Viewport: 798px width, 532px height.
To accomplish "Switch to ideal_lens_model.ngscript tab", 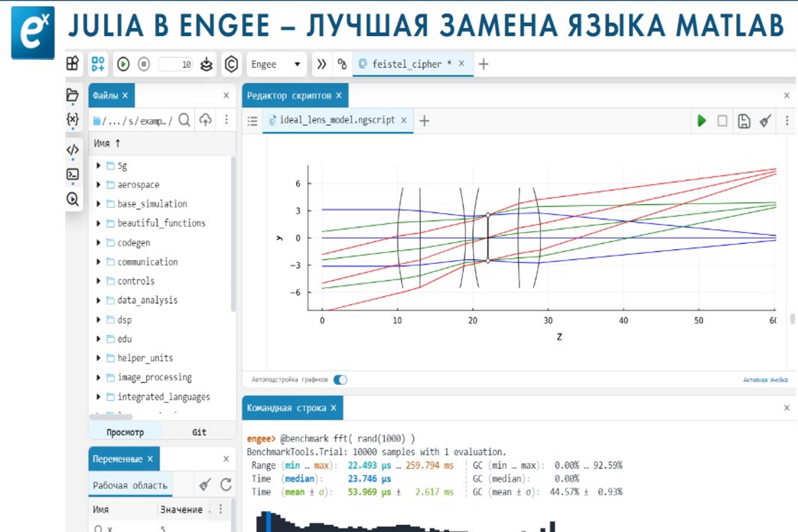I will [338, 120].
